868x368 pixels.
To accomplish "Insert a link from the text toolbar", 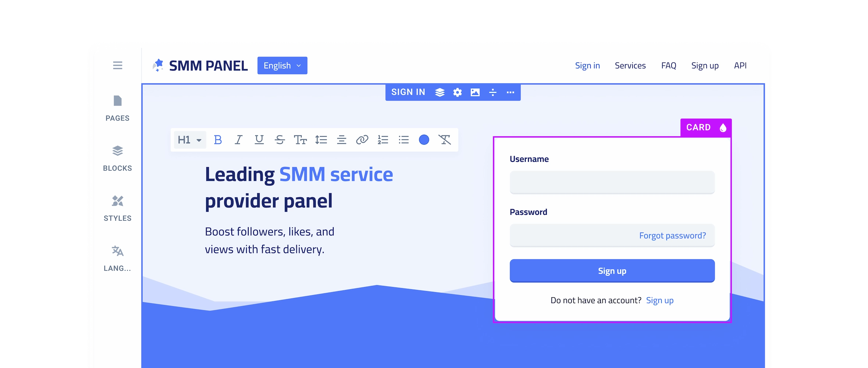I will [x=362, y=140].
